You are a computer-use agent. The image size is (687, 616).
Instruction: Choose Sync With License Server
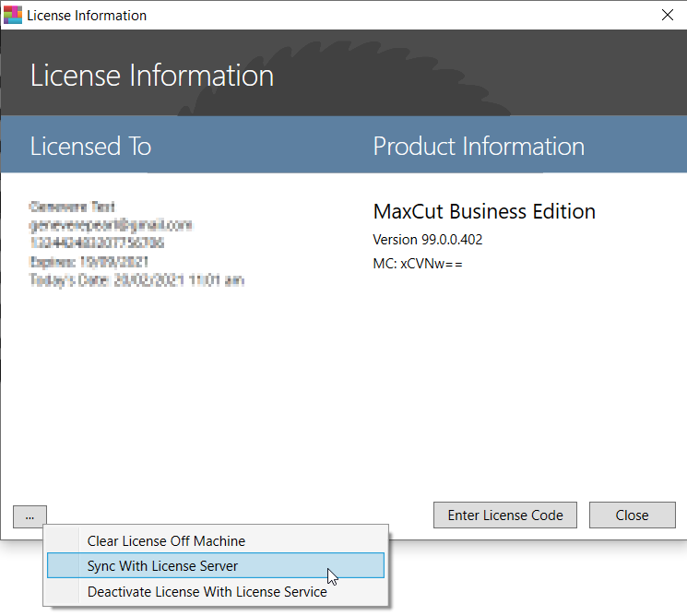click(162, 566)
